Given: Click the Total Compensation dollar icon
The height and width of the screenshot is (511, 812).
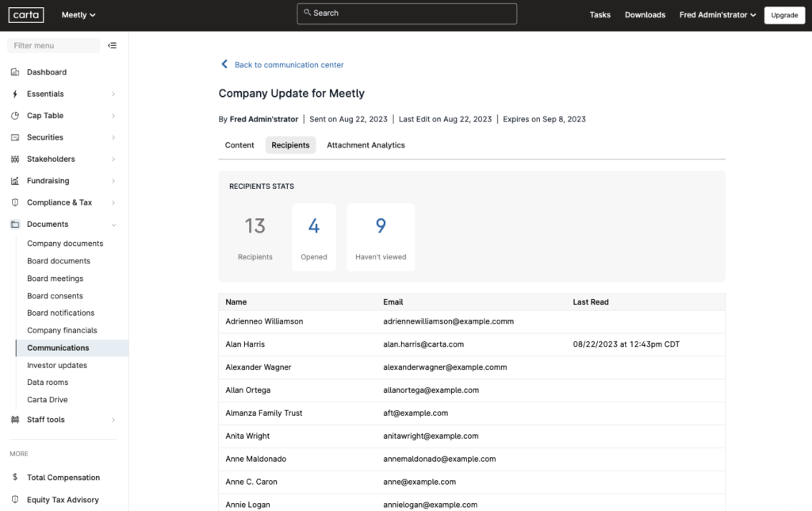Looking at the screenshot, I should pos(14,477).
